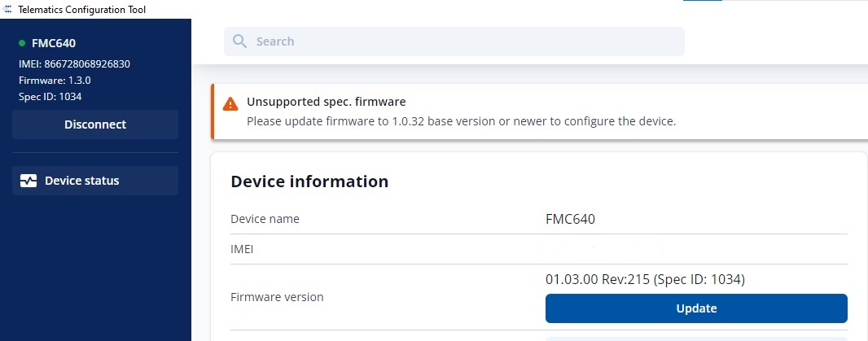Click the Firmware version row label
Image resolution: width=868 pixels, height=341 pixels.
[x=277, y=297]
